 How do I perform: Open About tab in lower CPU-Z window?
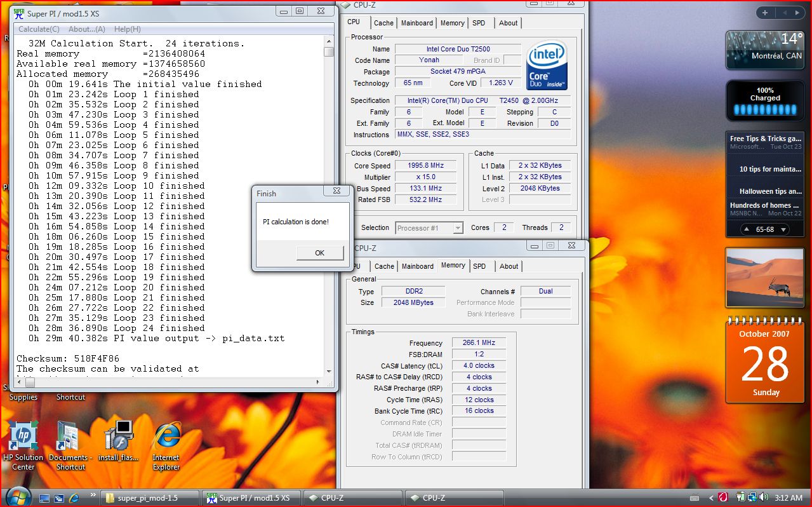(509, 266)
